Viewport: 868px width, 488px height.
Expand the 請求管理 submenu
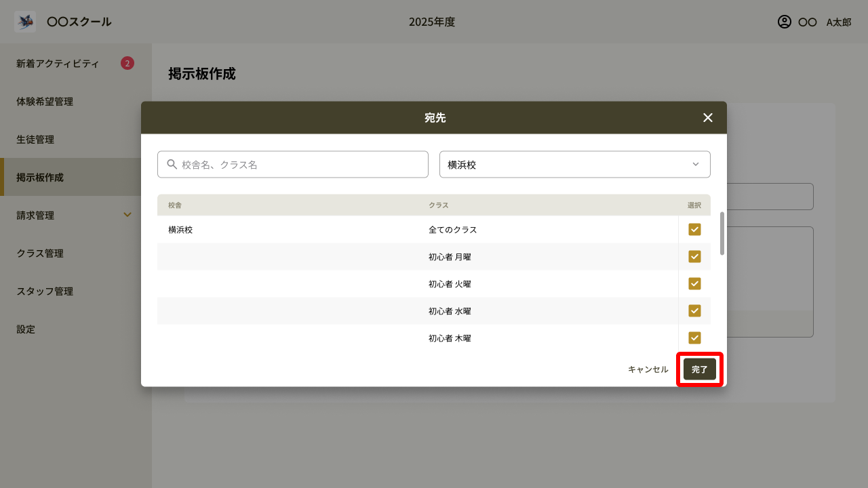click(x=127, y=215)
